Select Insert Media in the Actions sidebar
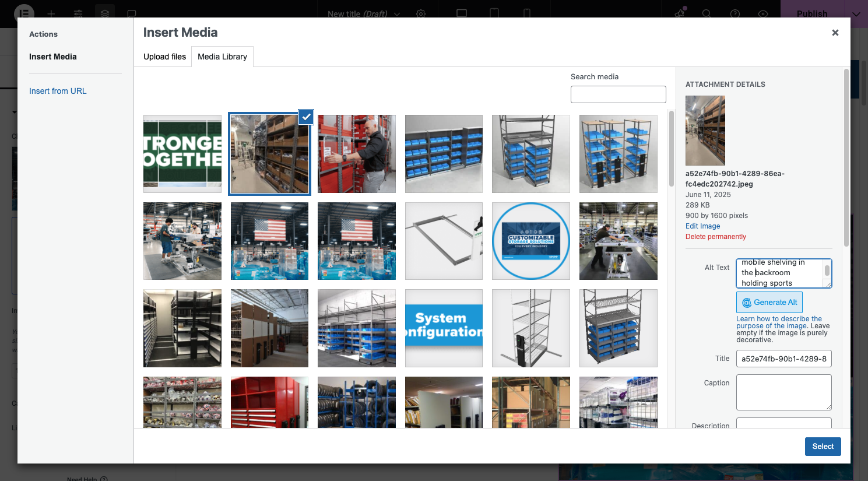The image size is (868, 481). 53,57
